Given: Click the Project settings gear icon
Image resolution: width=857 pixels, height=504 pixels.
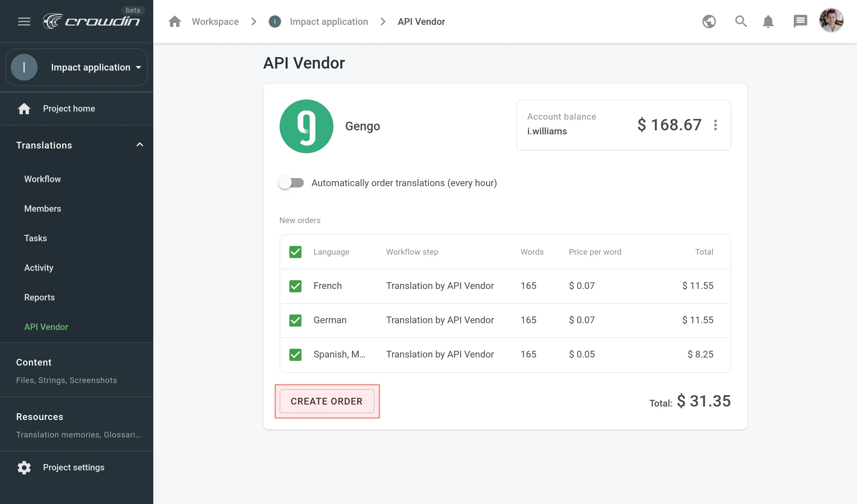Looking at the screenshot, I should pyautogui.click(x=24, y=467).
